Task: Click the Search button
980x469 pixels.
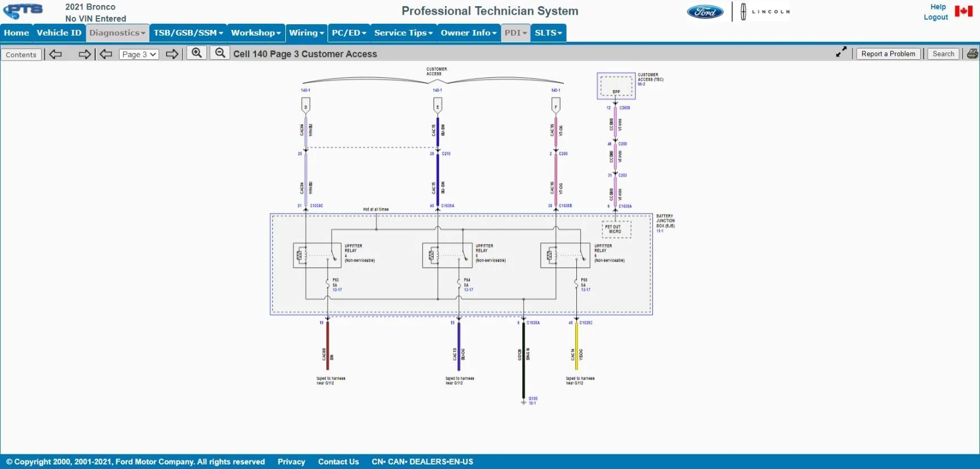Action: [x=943, y=54]
